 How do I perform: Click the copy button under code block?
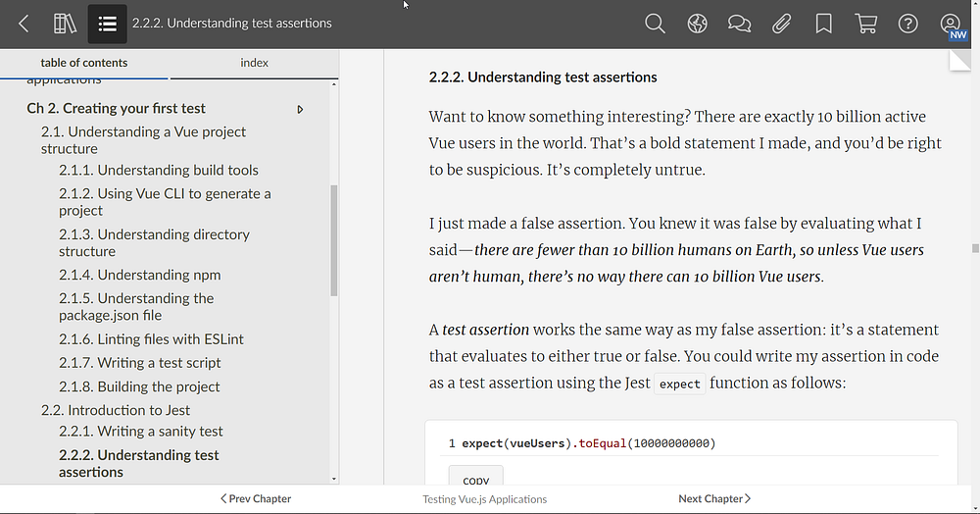475,480
